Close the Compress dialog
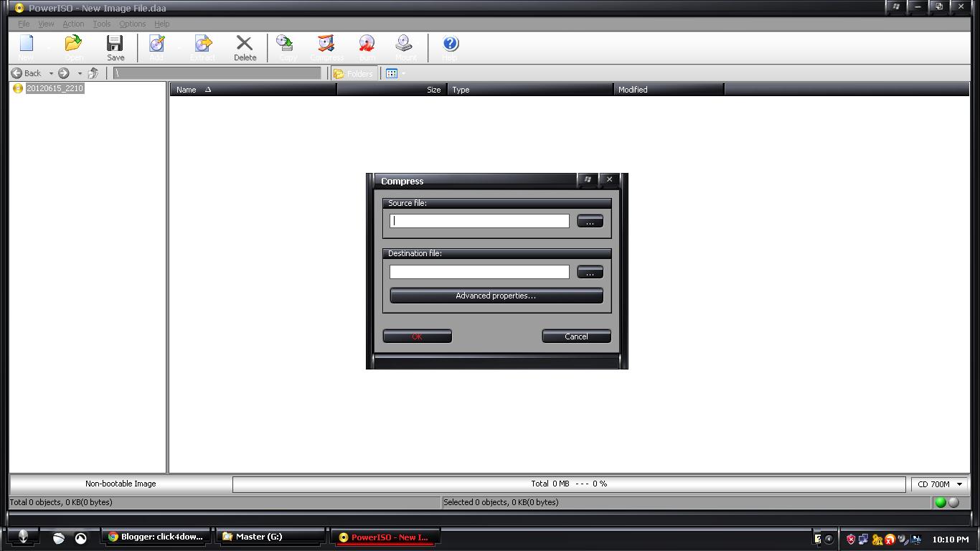 pyautogui.click(x=609, y=180)
